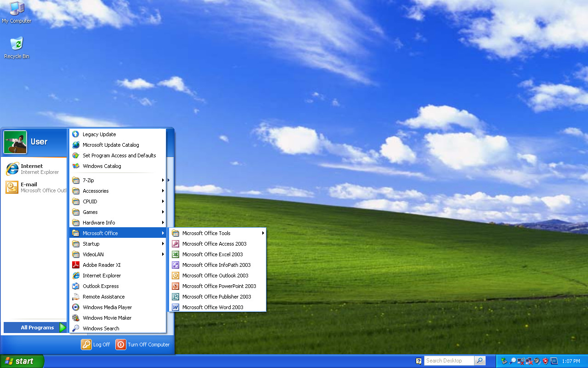Viewport: 588px width, 368px height.
Task: Click the taskbar clock showing 1:07 PM
Action: 571,361
